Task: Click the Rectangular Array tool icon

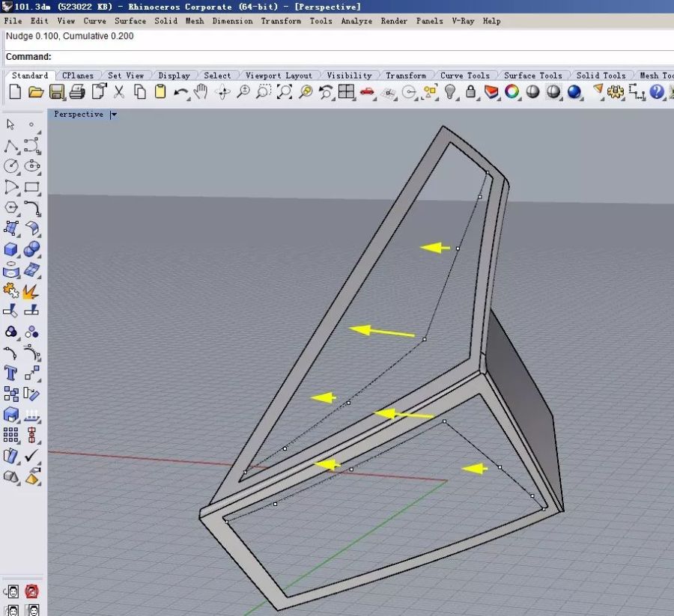Action: pyautogui.click(x=11, y=435)
